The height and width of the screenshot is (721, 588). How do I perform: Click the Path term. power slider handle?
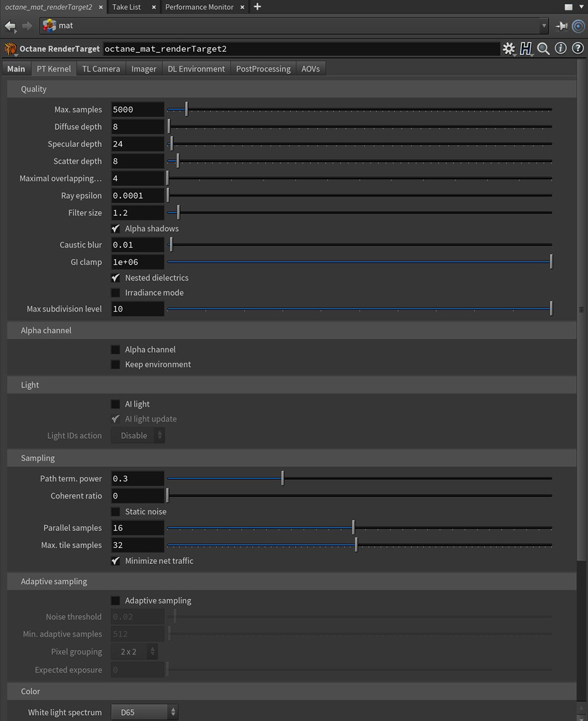coord(283,479)
